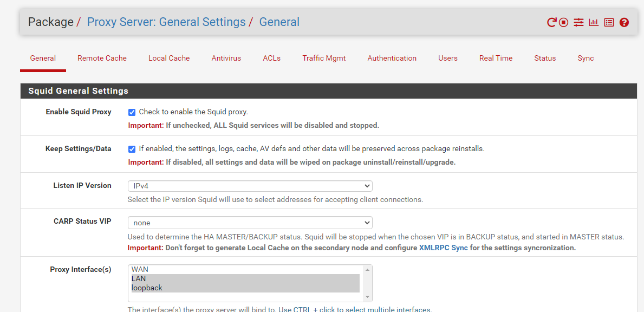Click the 'Select the IP version Squid will use' help text
This screenshot has width=644, height=312.
275,200
